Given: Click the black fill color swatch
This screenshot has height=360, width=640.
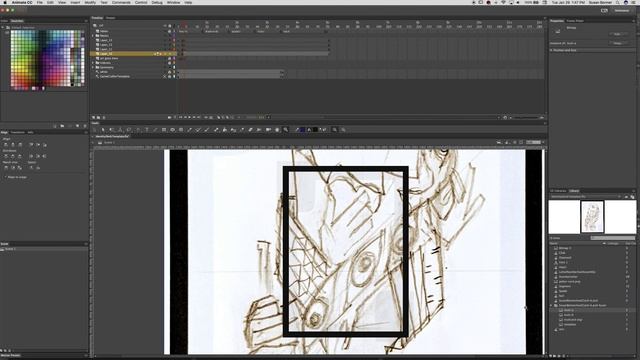Looking at the screenshot, I should coord(315,130).
